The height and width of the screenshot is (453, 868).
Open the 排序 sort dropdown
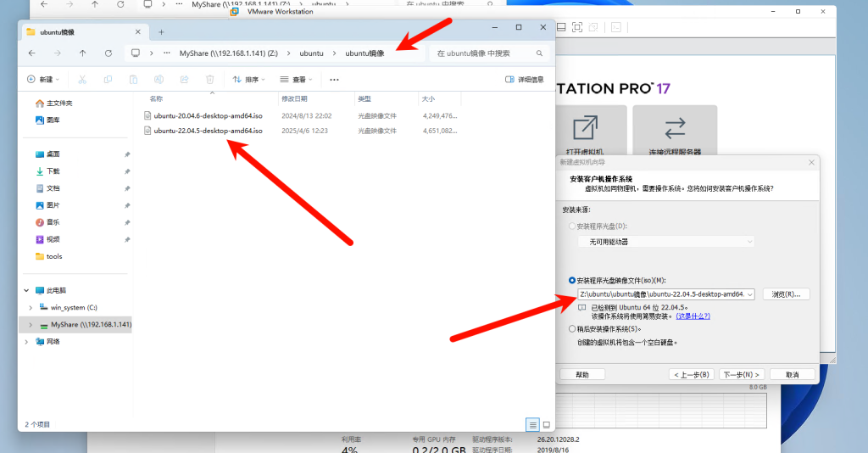point(248,80)
